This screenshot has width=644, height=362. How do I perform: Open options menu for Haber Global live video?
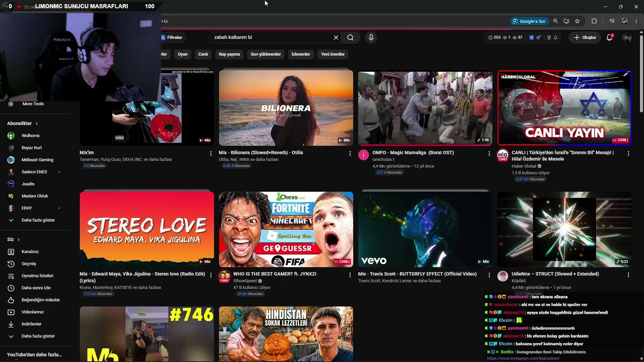pyautogui.click(x=628, y=153)
